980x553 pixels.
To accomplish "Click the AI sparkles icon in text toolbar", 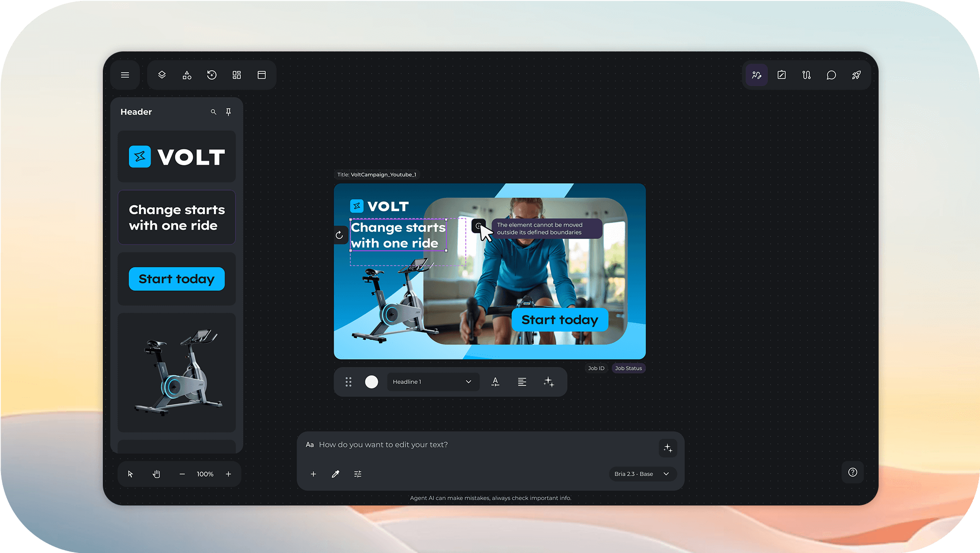I will pos(549,382).
